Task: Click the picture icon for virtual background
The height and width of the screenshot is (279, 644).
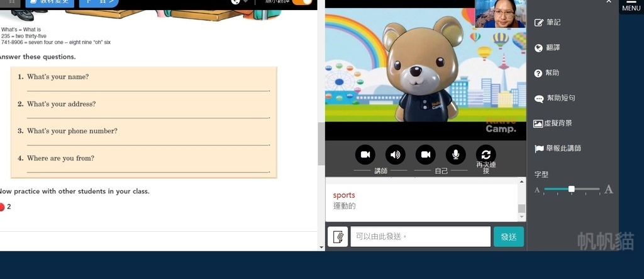Action: coord(538,123)
